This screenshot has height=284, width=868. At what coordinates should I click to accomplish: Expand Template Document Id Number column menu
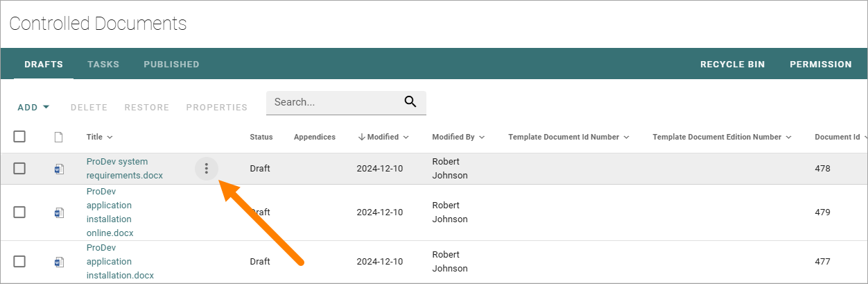tap(626, 137)
